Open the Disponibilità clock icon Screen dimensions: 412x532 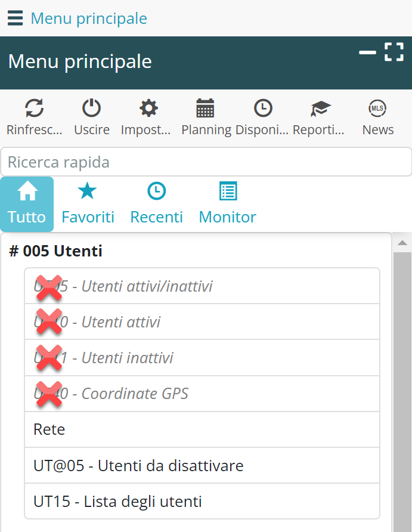pyautogui.click(x=262, y=109)
